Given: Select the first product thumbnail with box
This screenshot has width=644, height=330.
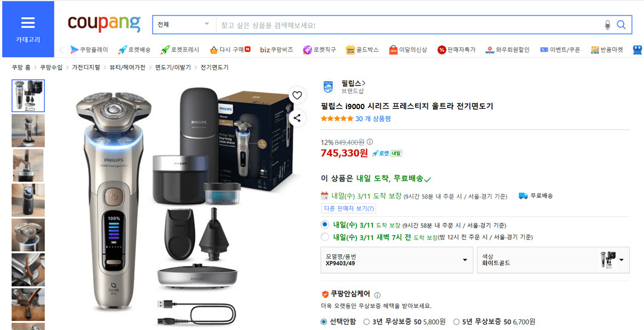Looking at the screenshot, I should [29, 95].
